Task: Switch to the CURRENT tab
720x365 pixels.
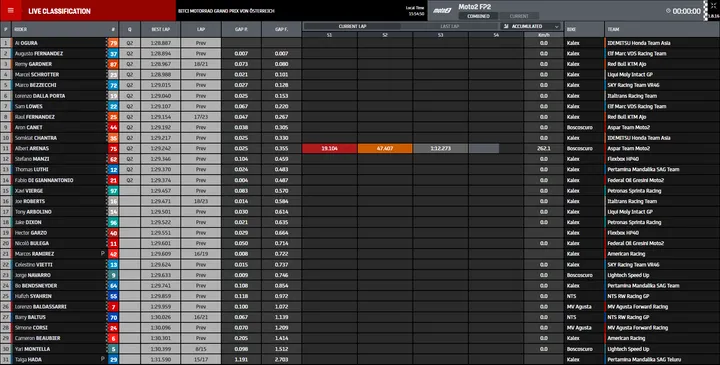Action: (x=519, y=16)
